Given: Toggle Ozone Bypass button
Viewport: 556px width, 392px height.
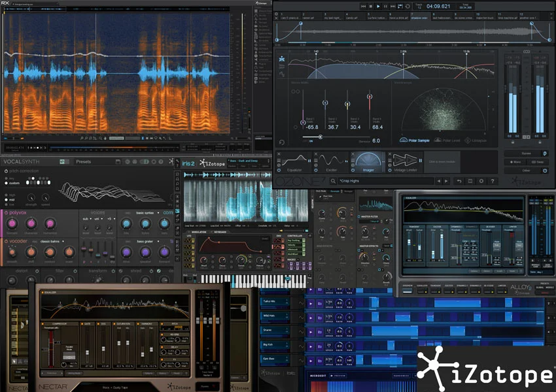Looking at the screenshot, I should [526, 154].
